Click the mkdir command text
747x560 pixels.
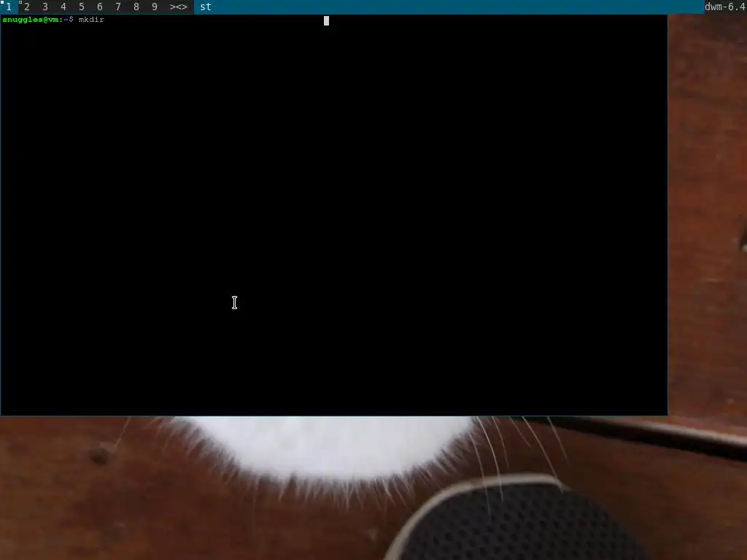pos(91,20)
